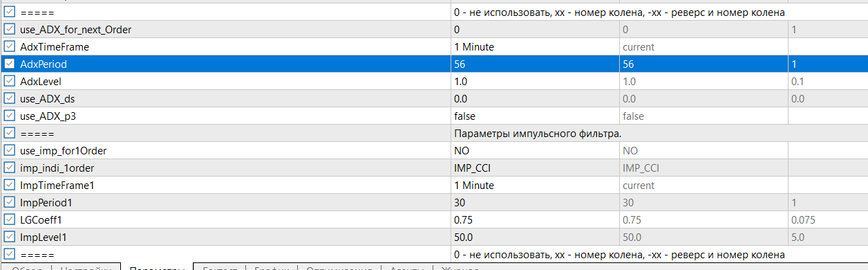
Task: Select the ImpLevel1 parameter name
Action: [44, 237]
